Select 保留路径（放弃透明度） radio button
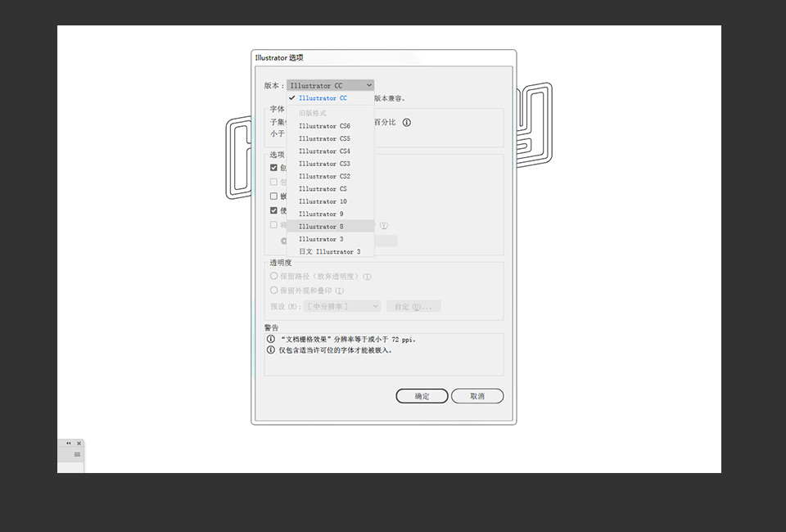Screen dimensions: 786x532 tap(273, 276)
